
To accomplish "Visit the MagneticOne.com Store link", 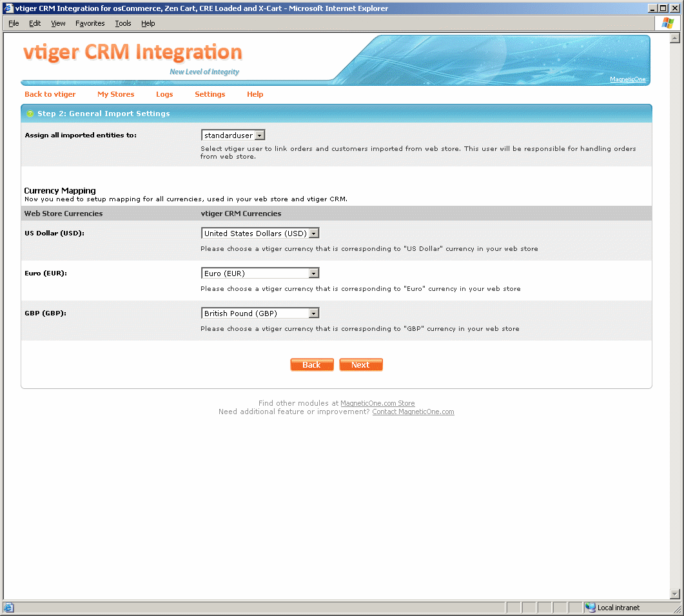I will [x=378, y=403].
